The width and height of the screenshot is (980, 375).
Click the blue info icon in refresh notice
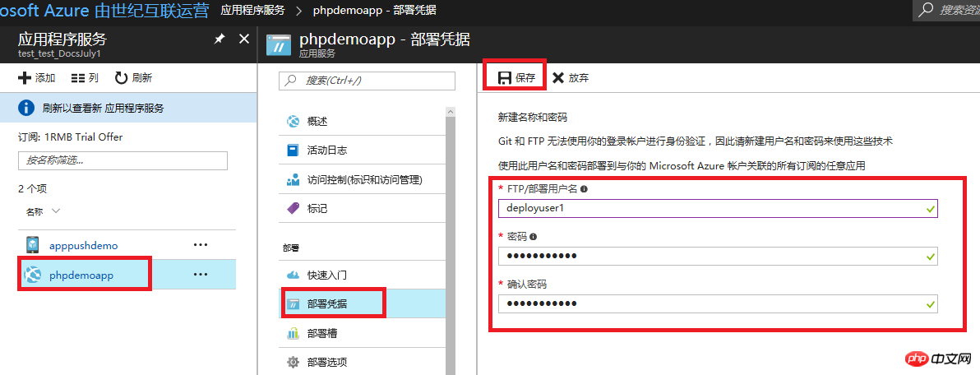[x=26, y=108]
